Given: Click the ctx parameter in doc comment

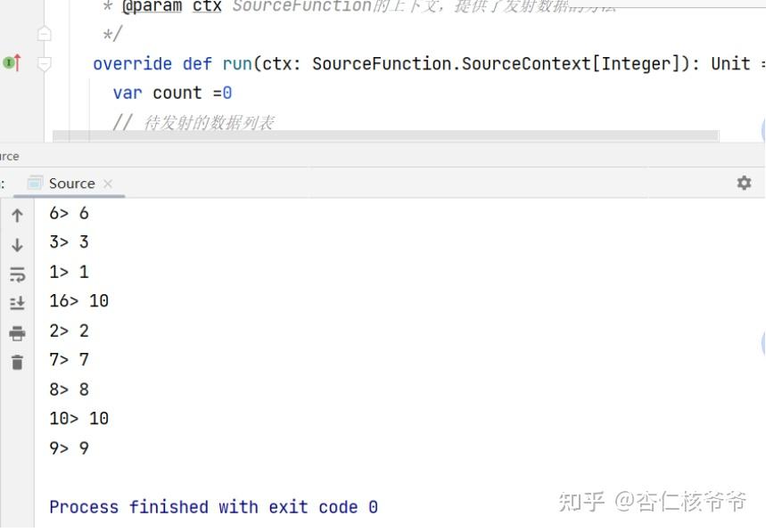Looking at the screenshot, I should 207,7.
